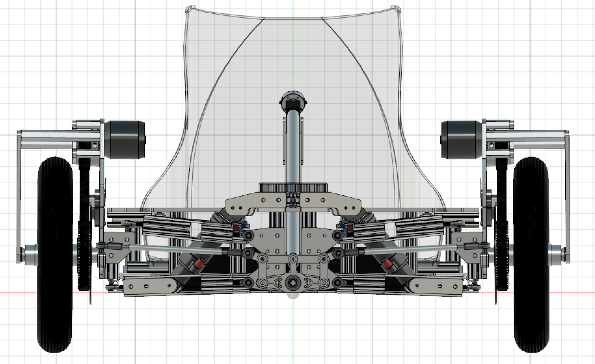Click the steering mount at the column top
Viewport: 595px width, 364px height.
click(x=293, y=101)
